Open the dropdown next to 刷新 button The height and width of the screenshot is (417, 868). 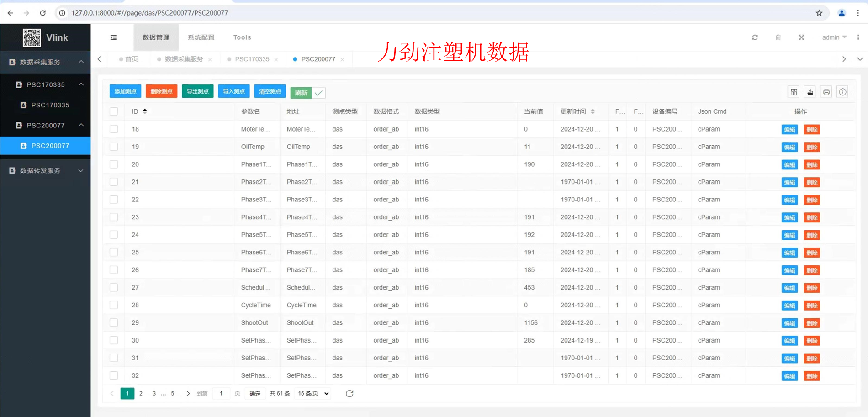(319, 93)
